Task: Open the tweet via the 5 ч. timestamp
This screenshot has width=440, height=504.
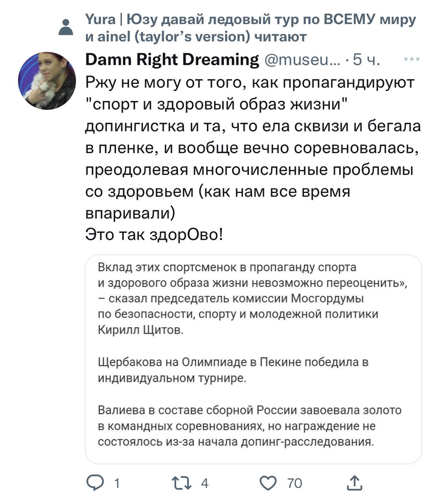Action: point(366,59)
